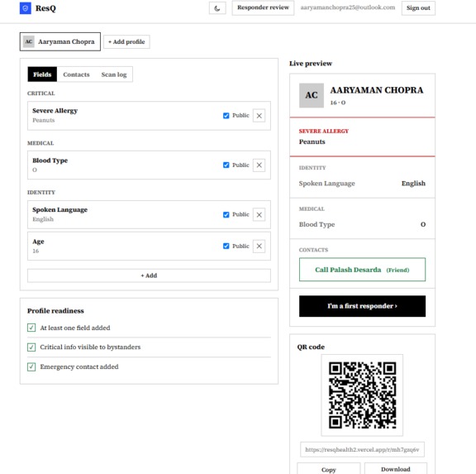Remove the Blood Type field

[x=259, y=165]
